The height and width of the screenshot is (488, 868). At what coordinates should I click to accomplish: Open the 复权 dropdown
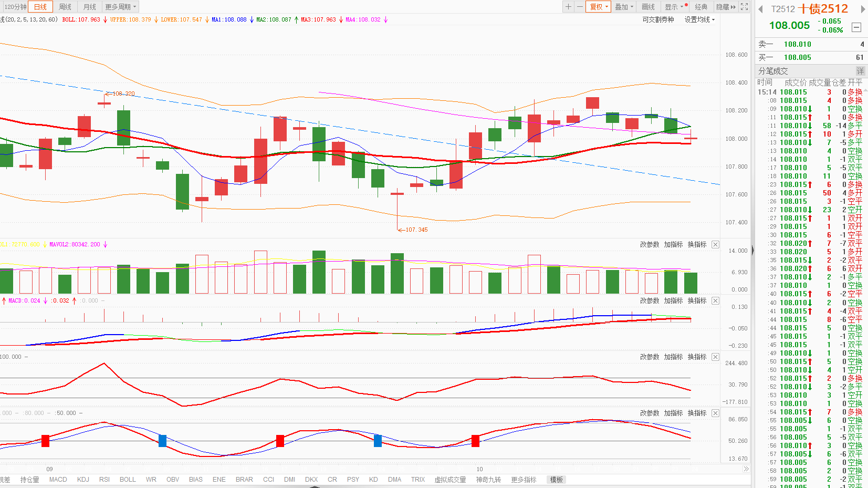599,7
